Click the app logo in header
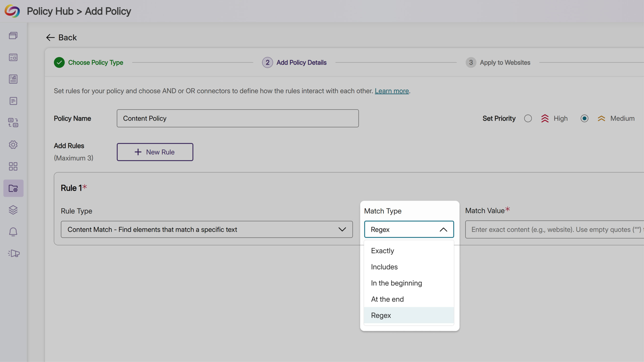This screenshot has width=644, height=362. pos(12,11)
